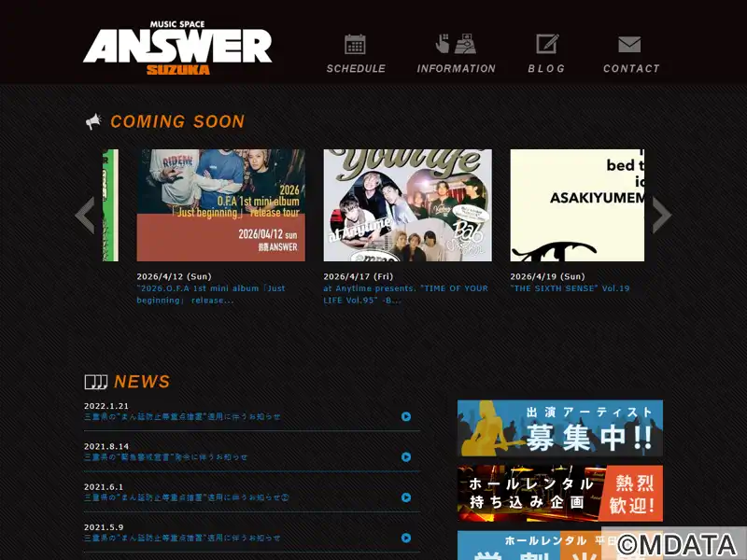Open the ホールレンタル持ち込み企画 banner
Image resolution: width=747 pixels, height=560 pixels.
tap(560, 494)
